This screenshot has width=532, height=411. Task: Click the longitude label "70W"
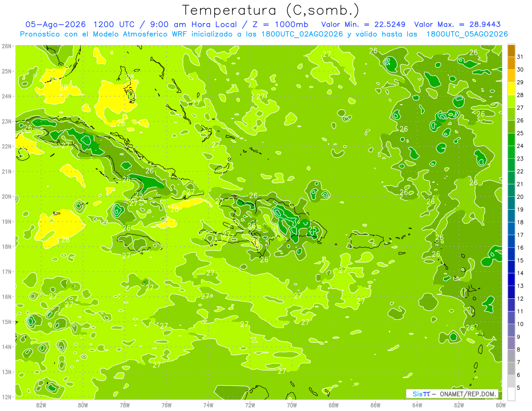click(292, 405)
